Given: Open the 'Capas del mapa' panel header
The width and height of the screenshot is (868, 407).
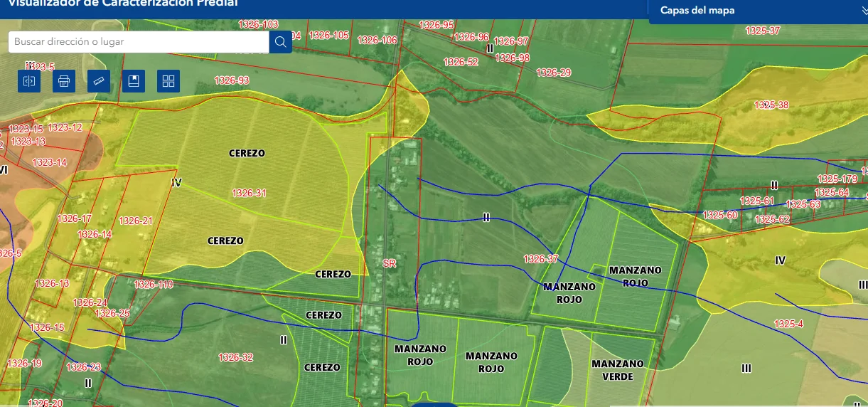Looking at the screenshot, I should tap(758, 11).
